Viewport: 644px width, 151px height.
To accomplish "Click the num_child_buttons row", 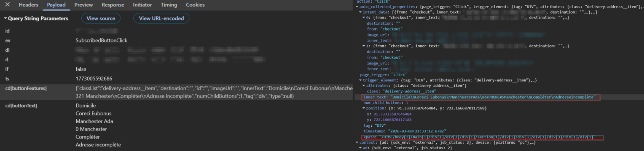I will click(386, 103).
